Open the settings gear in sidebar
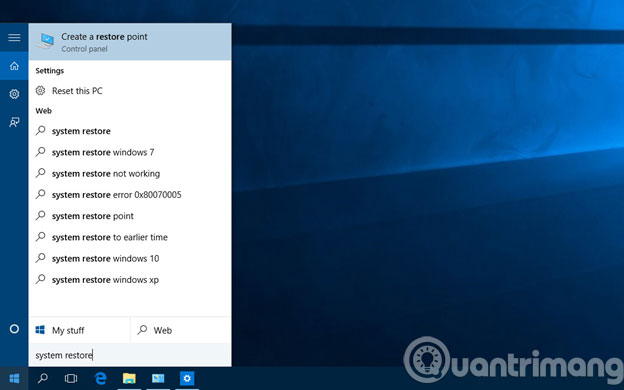The image size is (624, 390). 14,94
